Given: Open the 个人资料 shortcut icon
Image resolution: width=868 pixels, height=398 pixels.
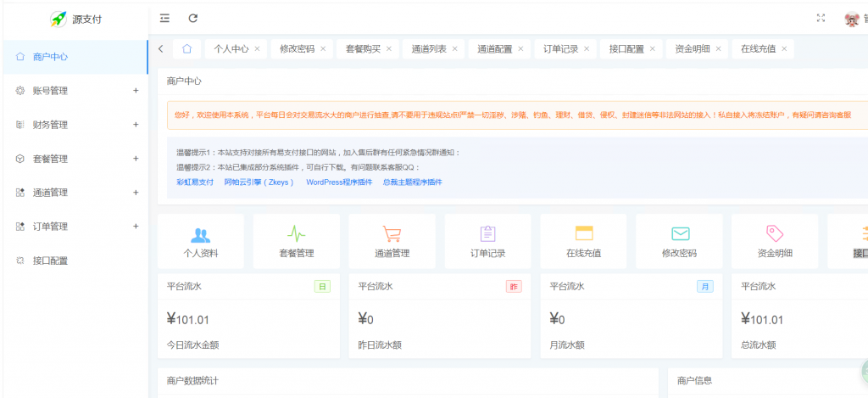Looking at the screenshot, I should point(201,234).
